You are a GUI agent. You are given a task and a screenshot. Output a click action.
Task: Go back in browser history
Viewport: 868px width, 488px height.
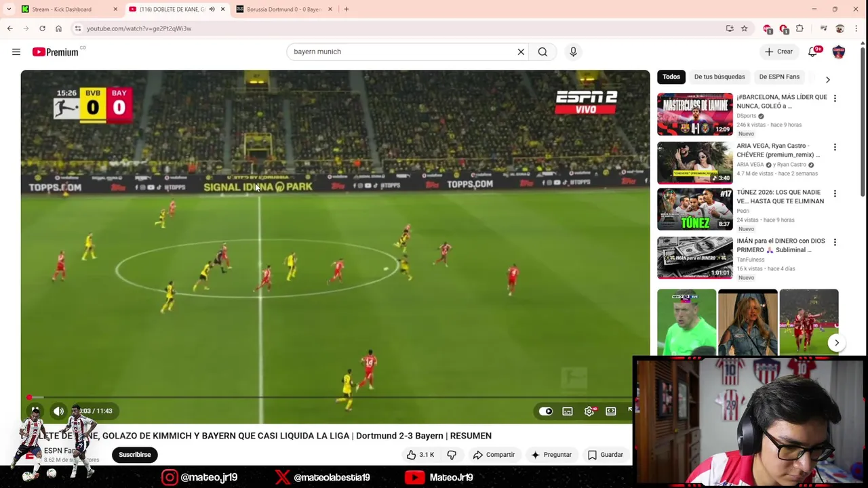(x=9, y=28)
